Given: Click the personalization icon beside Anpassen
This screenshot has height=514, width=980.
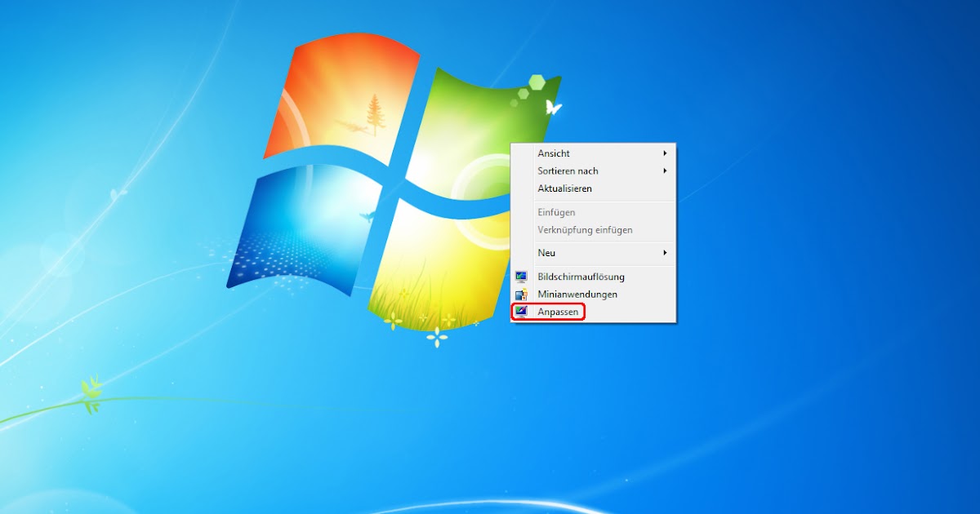Looking at the screenshot, I should tap(521, 312).
